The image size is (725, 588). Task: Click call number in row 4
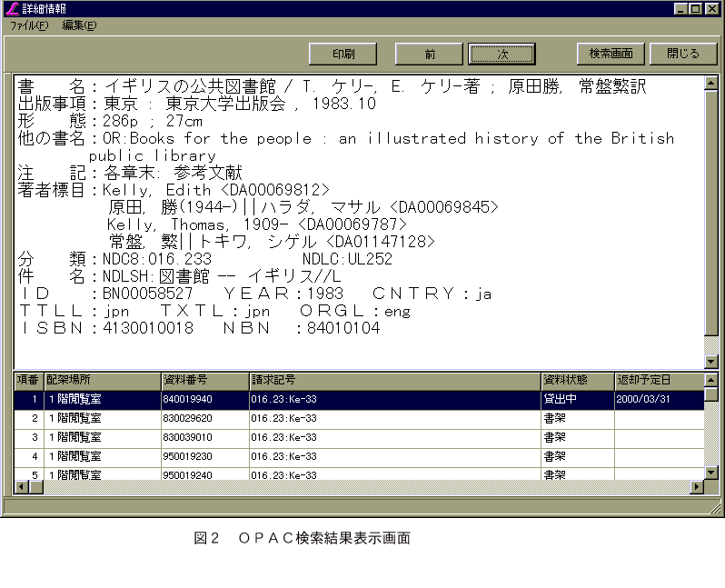tap(283, 456)
